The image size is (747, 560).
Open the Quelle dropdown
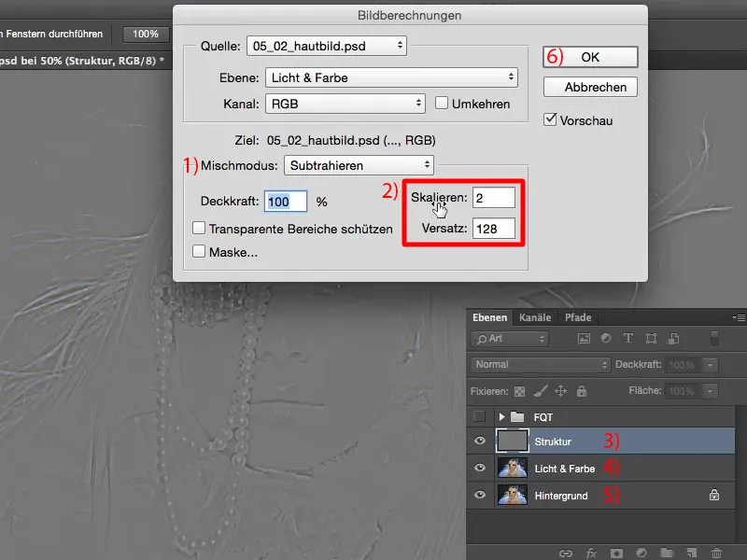327,46
